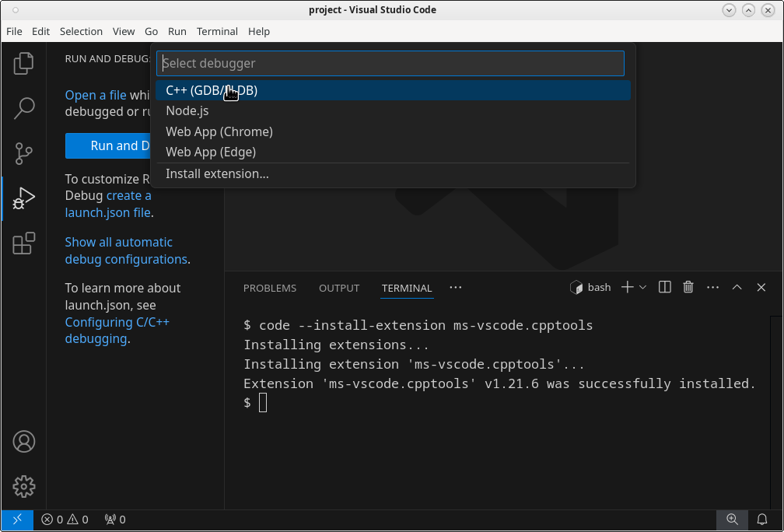Open the Accounts icon in activity bar
This screenshot has width=784, height=532.
pos(23,442)
